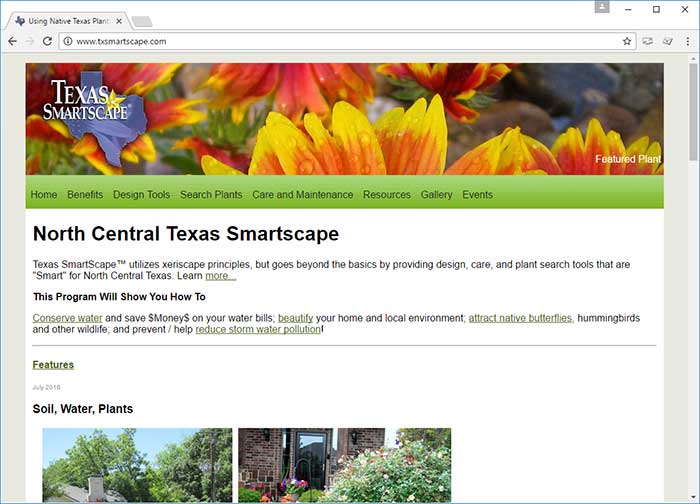This screenshot has width=700, height=504.
Task: Click the North Central Texas Smartscape heading
Action: [186, 233]
